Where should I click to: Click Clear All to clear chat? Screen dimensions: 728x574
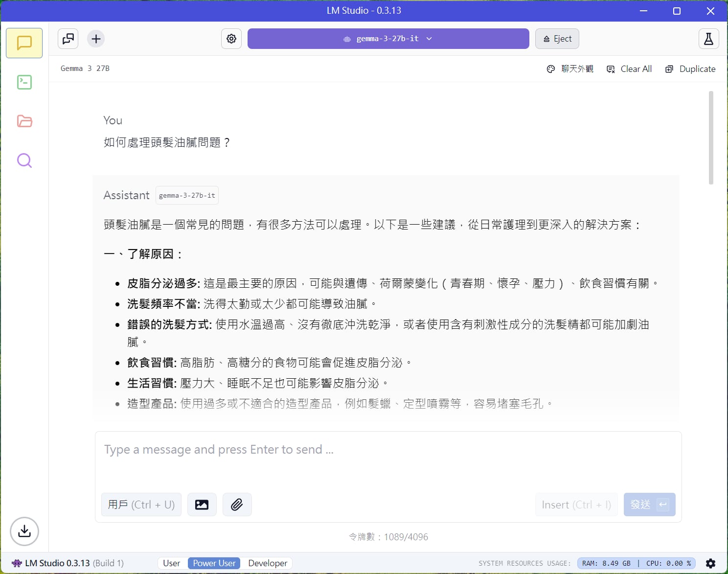coord(629,69)
